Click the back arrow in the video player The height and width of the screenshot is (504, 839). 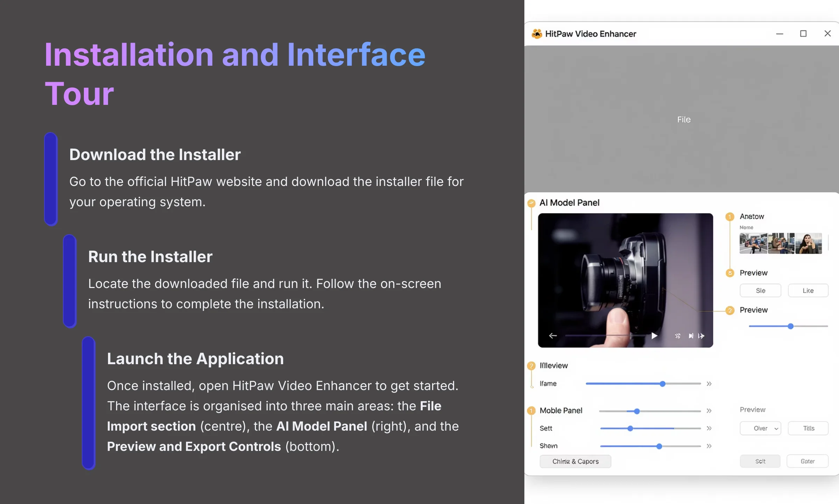(x=553, y=336)
